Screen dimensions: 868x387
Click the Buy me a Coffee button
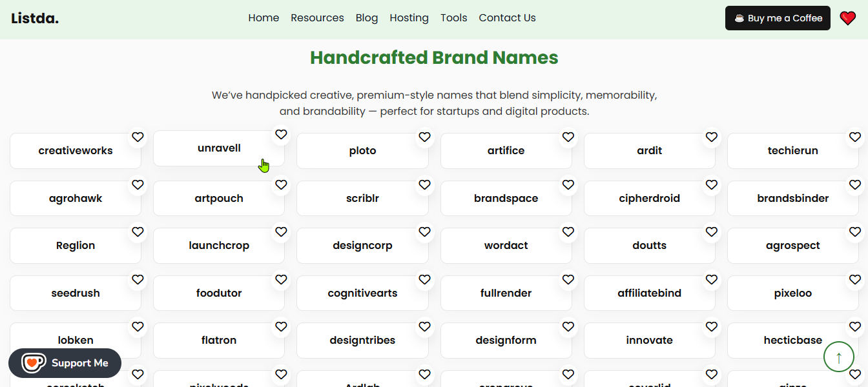[x=778, y=18]
